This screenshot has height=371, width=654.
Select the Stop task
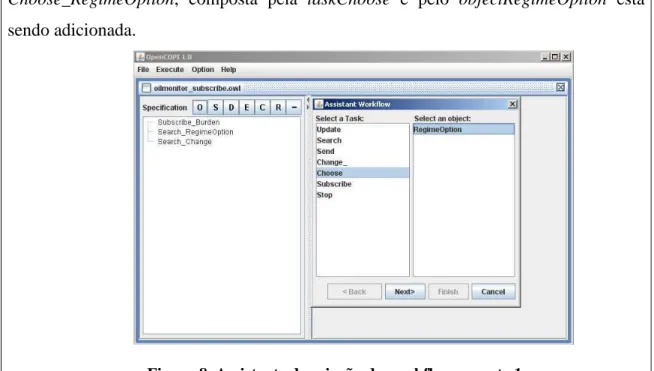pos(362,194)
